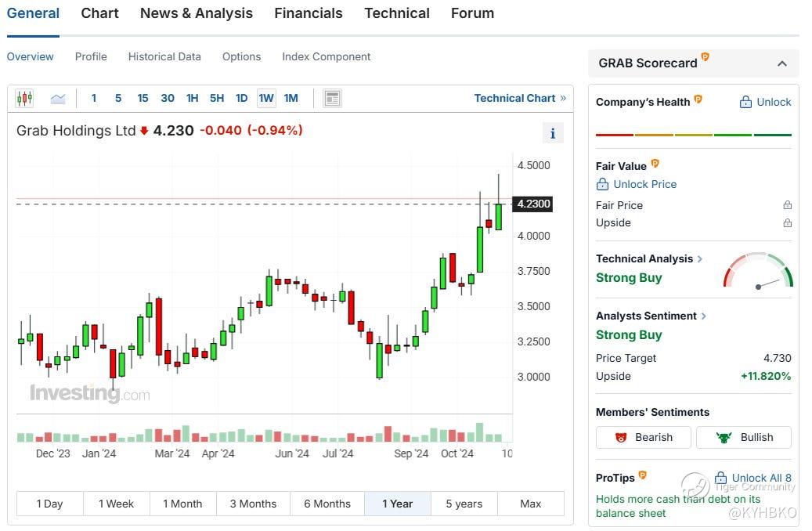Go to the Profile sub-tab
The image size is (812, 531).
pos(91,56)
